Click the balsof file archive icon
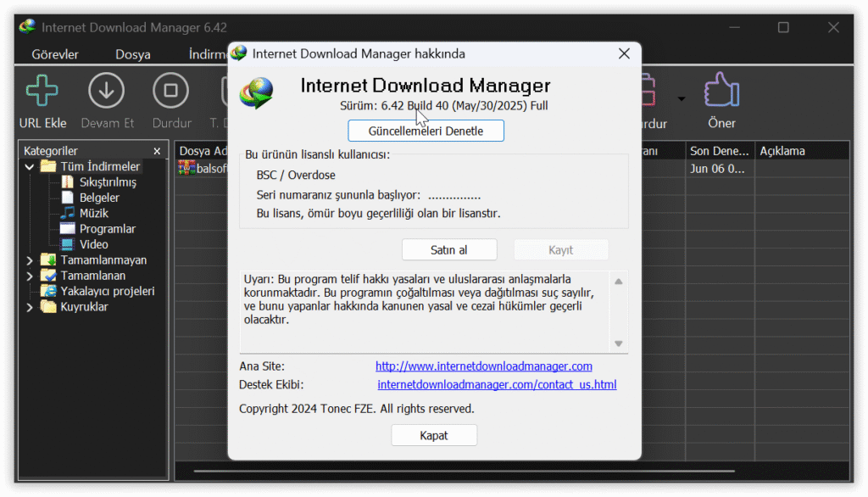This screenshot has height=497, width=868. pos(186,168)
